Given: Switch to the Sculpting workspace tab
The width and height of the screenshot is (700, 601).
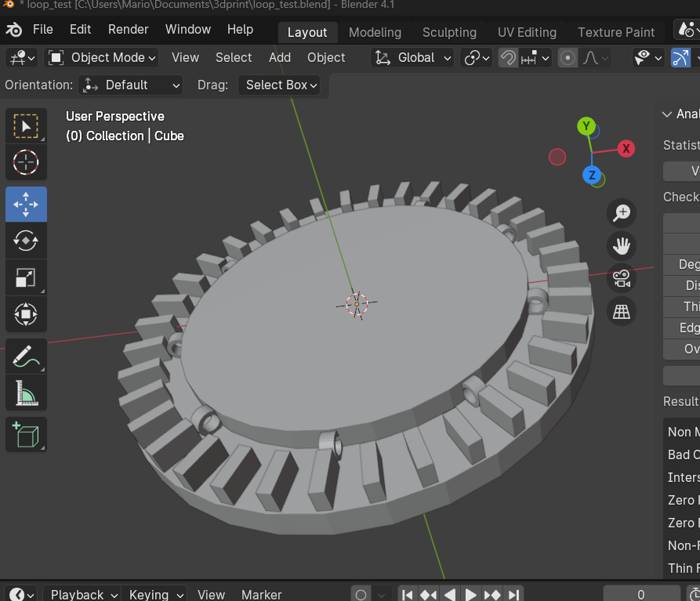Looking at the screenshot, I should 449,32.
